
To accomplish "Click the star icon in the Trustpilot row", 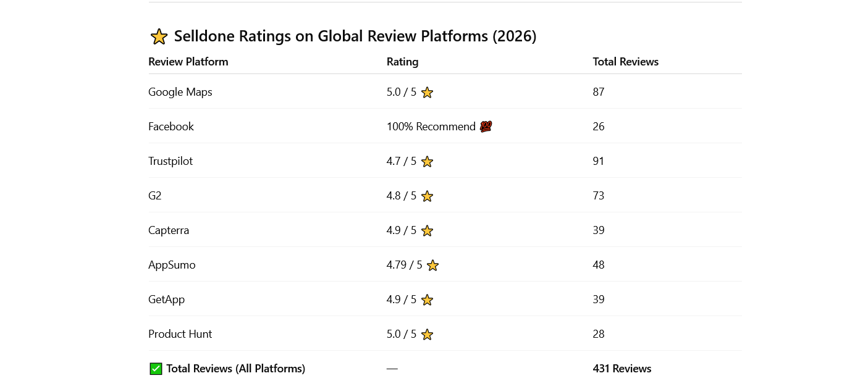I will tap(427, 162).
